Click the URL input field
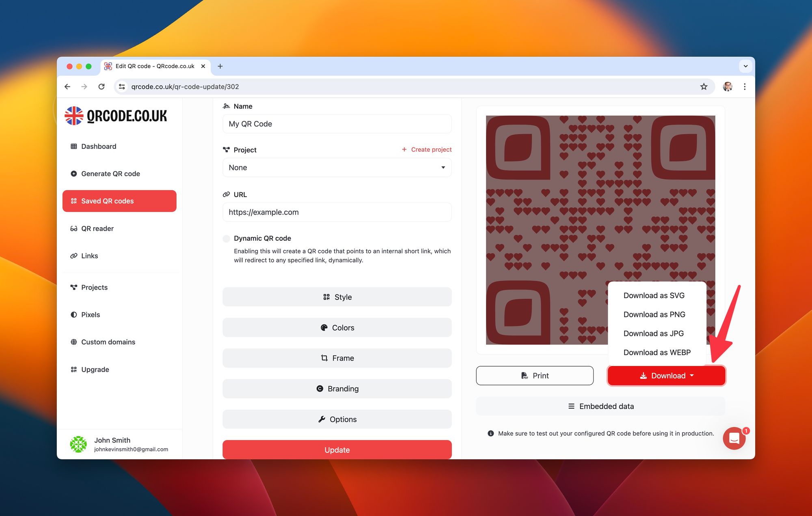This screenshot has width=812, height=516. click(337, 212)
